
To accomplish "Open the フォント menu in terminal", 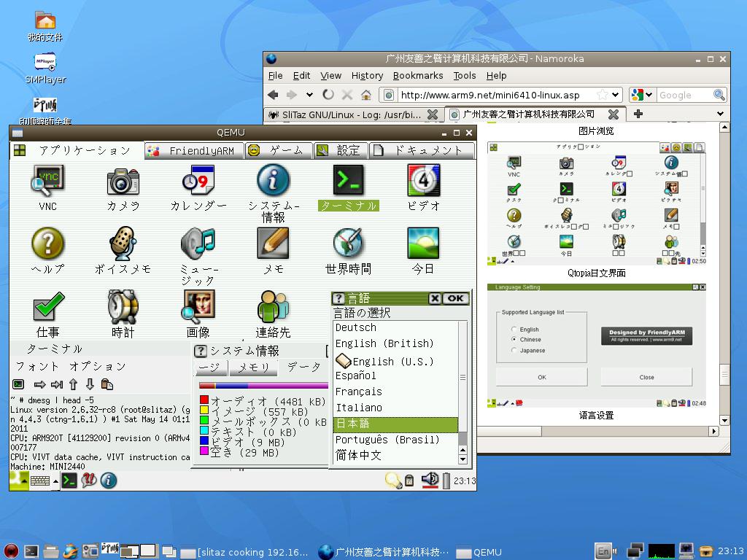I will [38, 366].
